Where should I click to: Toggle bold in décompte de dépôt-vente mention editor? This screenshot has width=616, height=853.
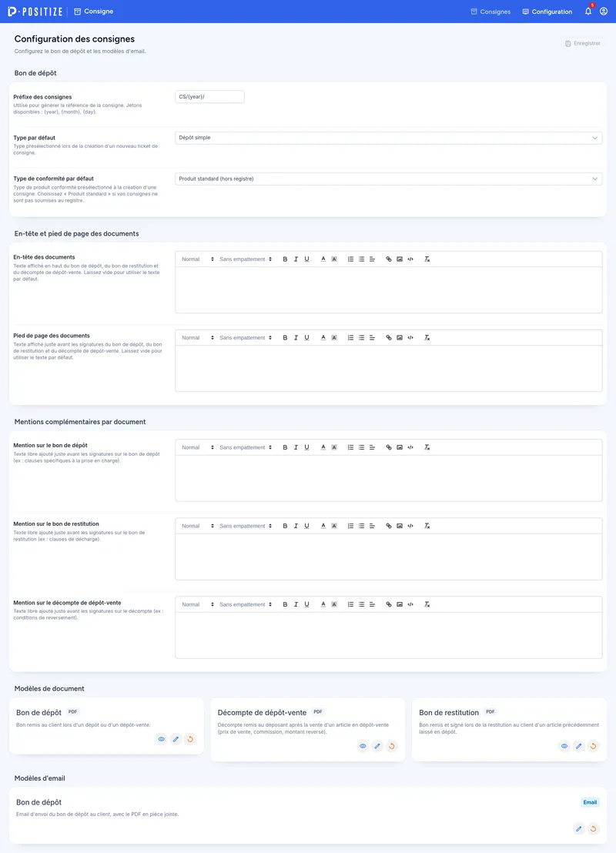pos(285,604)
